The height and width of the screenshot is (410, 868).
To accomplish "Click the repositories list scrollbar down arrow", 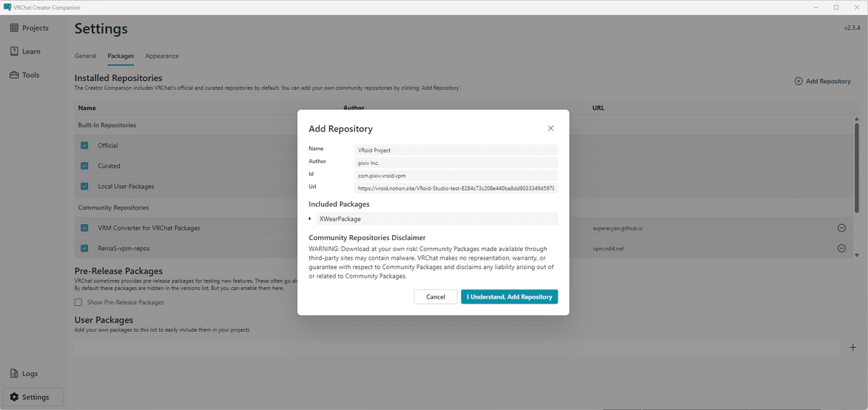I will [856, 255].
